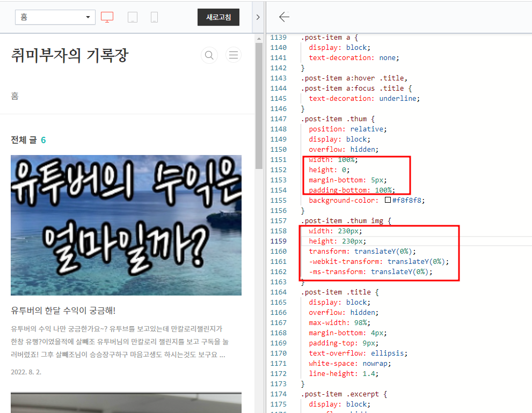Click height: 0 line
The image size is (532, 413).
(x=329, y=170)
